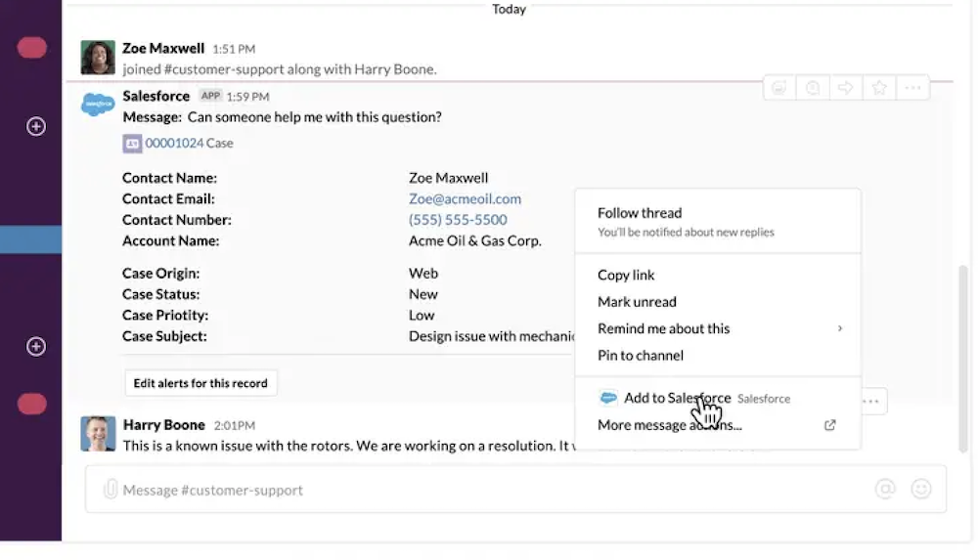Click the paperclip attachment icon

click(x=110, y=489)
